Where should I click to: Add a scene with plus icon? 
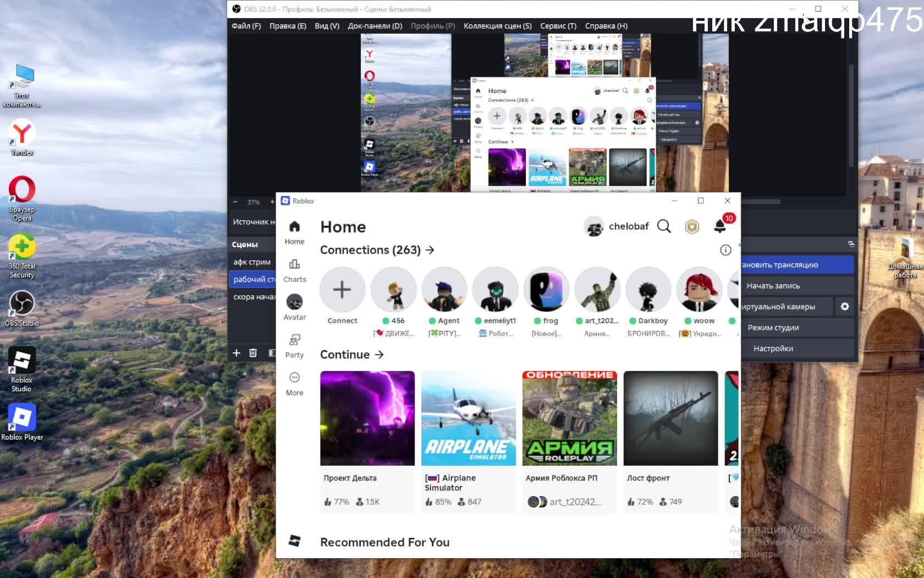[x=237, y=353]
